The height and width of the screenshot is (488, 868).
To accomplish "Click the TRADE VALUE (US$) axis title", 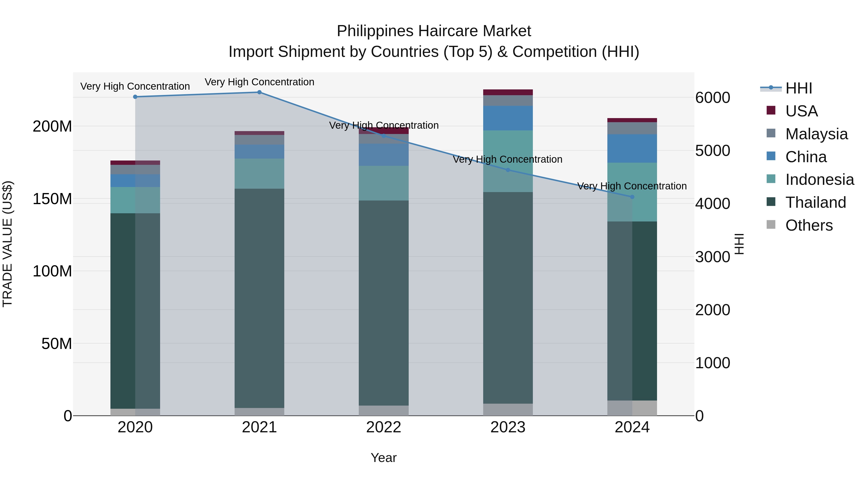I will coord(7,244).
